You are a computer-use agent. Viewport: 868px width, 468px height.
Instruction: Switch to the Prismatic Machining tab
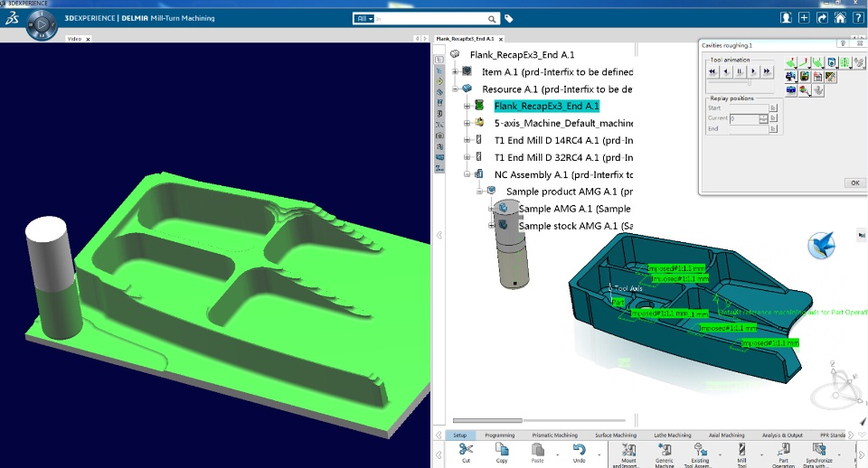coord(554,435)
